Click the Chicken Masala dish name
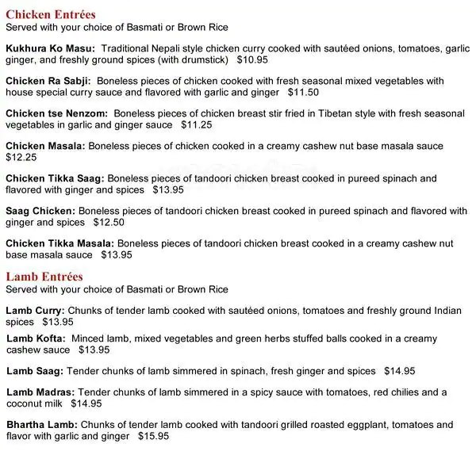This screenshot has height=451, width=476. 45,147
